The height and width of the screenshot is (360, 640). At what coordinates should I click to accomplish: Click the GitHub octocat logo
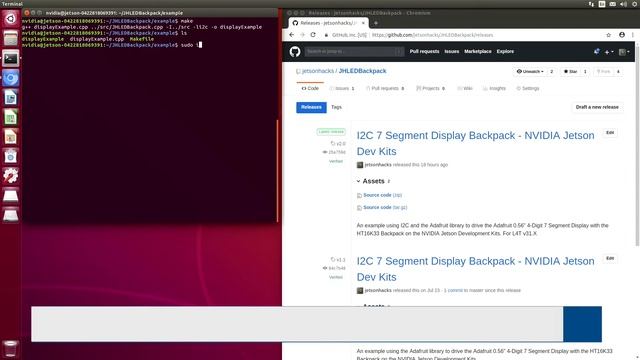295,51
